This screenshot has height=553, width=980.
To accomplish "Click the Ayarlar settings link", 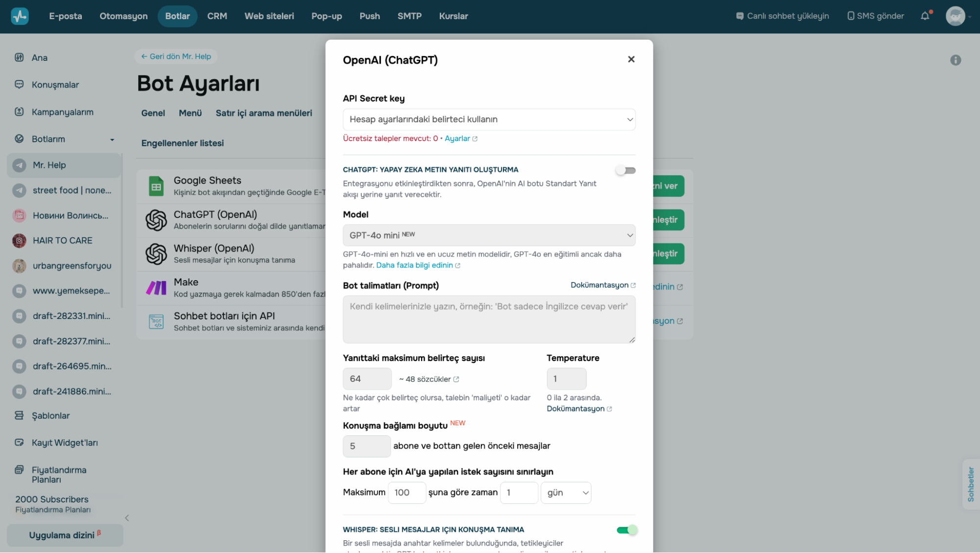I will point(457,139).
